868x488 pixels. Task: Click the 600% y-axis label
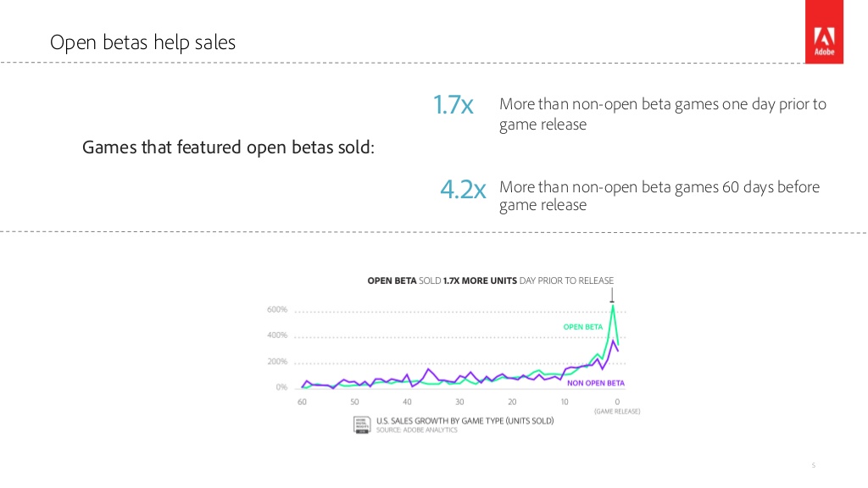click(x=277, y=310)
